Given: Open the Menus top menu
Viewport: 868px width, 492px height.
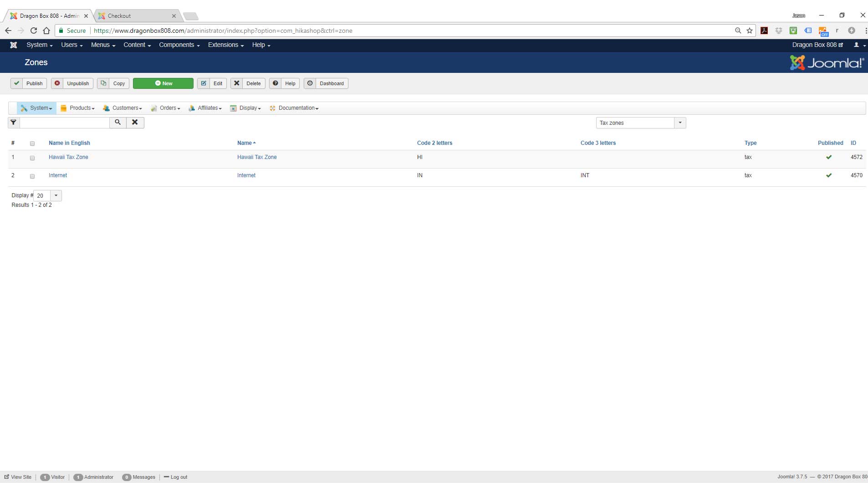Looking at the screenshot, I should pyautogui.click(x=103, y=45).
